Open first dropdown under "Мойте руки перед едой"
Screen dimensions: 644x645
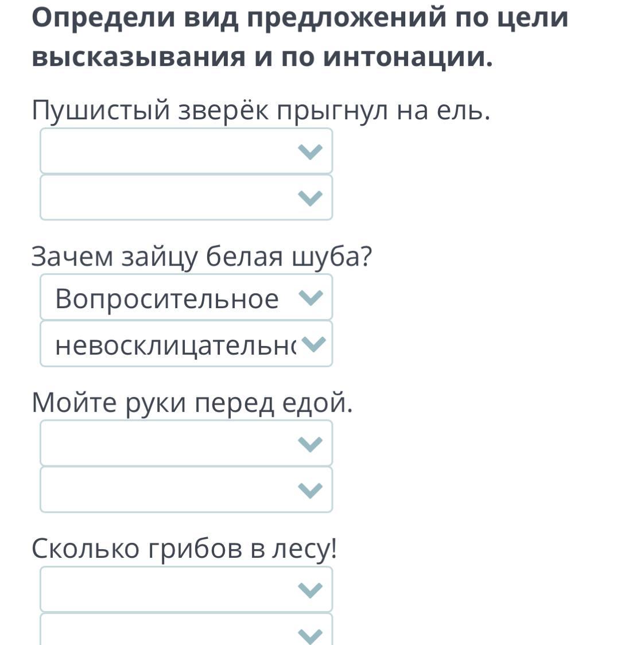pos(186,443)
